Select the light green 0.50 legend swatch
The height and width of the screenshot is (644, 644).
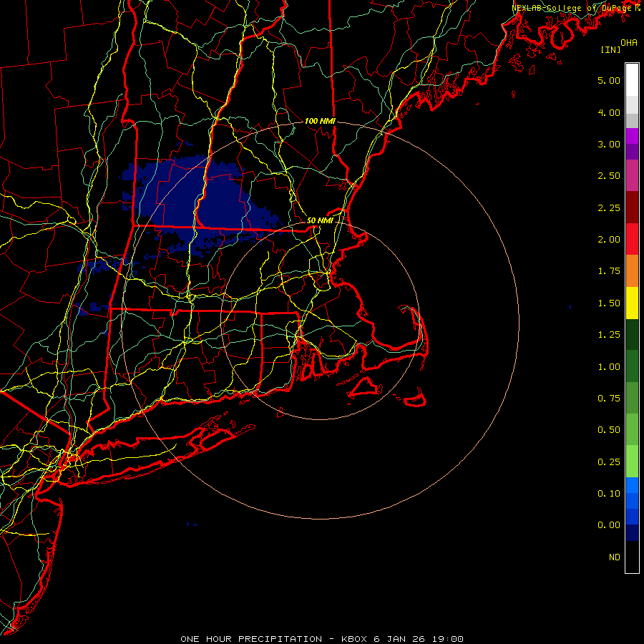click(x=632, y=429)
